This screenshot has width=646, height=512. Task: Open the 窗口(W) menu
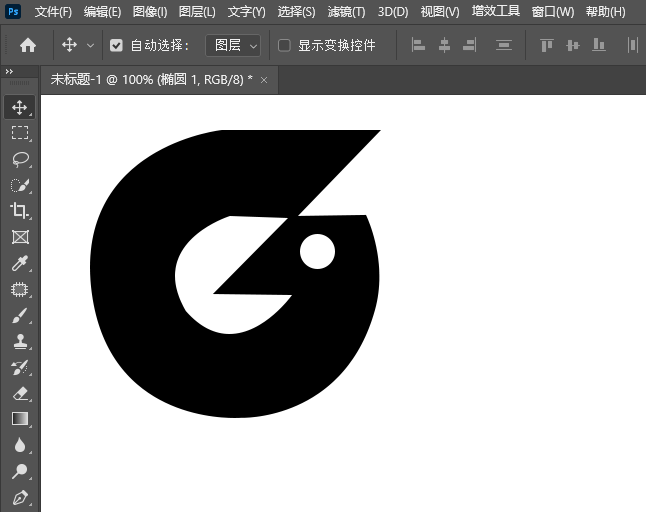point(552,12)
